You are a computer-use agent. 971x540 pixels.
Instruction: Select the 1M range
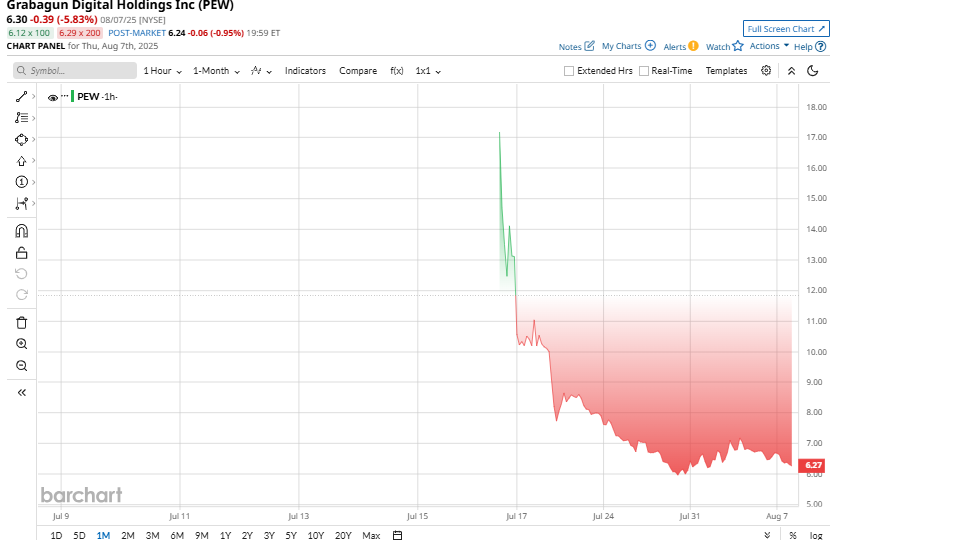(103, 535)
